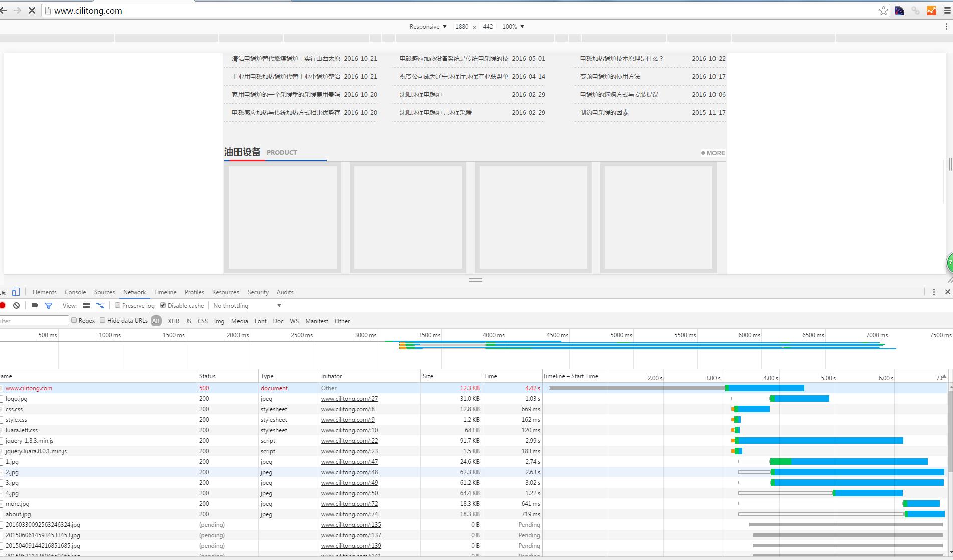
Task: Stop loading the page
Action: tap(32, 11)
